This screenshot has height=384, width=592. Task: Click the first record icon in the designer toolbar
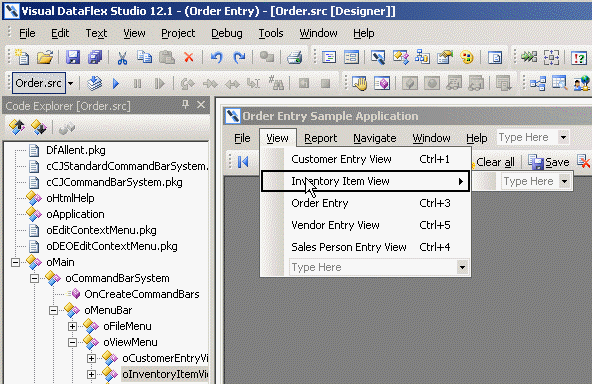[x=244, y=162]
